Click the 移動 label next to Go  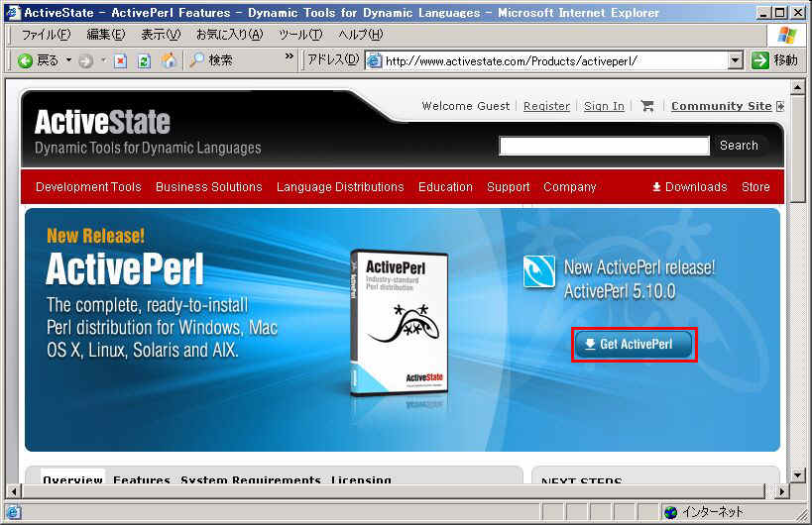click(785, 60)
